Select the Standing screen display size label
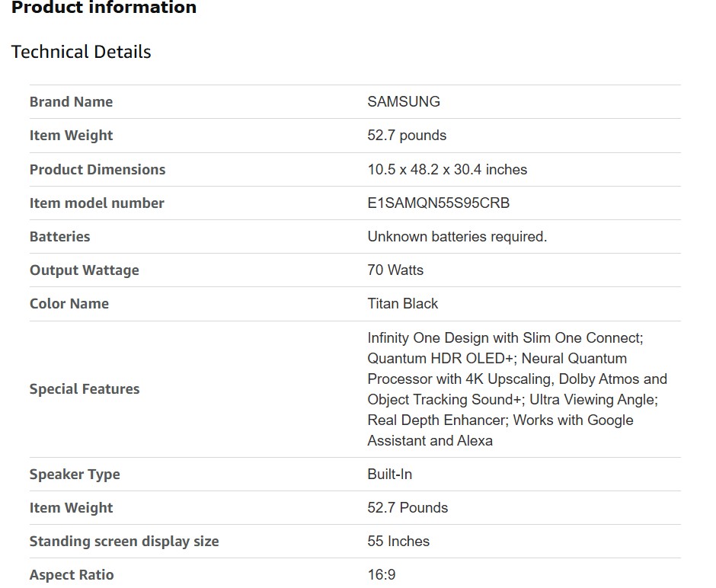The height and width of the screenshot is (588, 716). (124, 542)
